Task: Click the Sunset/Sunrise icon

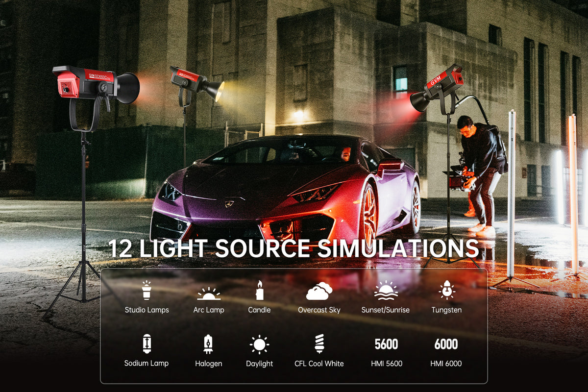Action: tap(386, 290)
